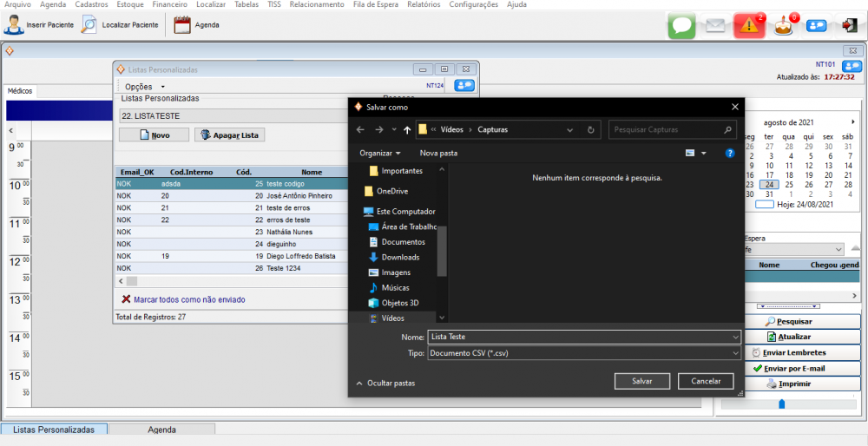
Task: Collapse folders with Ocultar pastas
Action: coord(385,383)
